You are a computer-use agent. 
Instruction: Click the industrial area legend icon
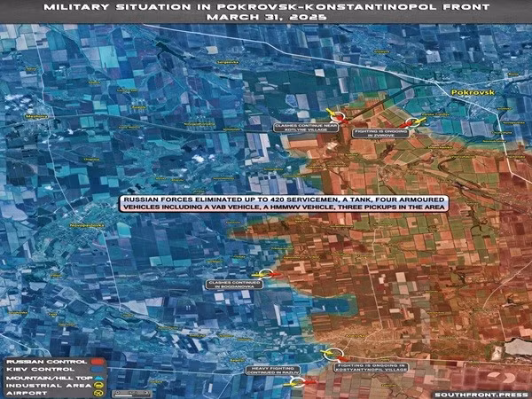(98, 386)
